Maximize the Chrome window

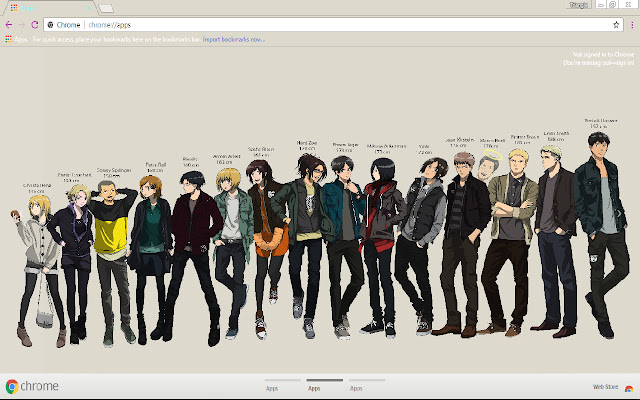(613, 5)
